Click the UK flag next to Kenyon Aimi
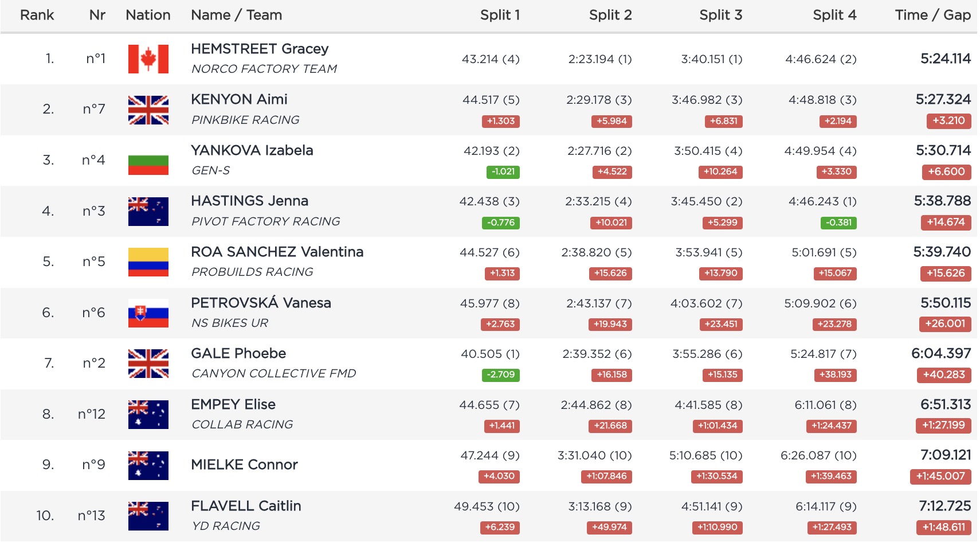Image resolution: width=980 pixels, height=546 pixels. 148,110
